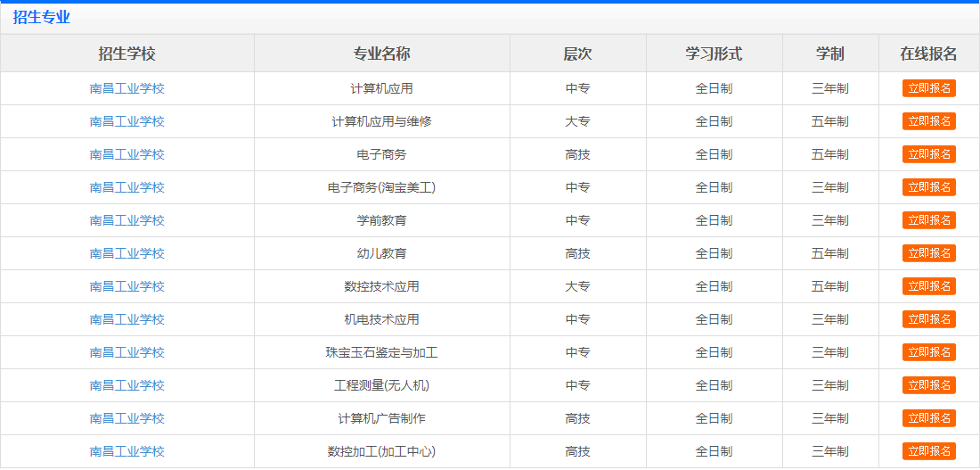This screenshot has width=980, height=470.
Task: Select 立即报名 for 计算机广告制作
Action: (x=928, y=418)
